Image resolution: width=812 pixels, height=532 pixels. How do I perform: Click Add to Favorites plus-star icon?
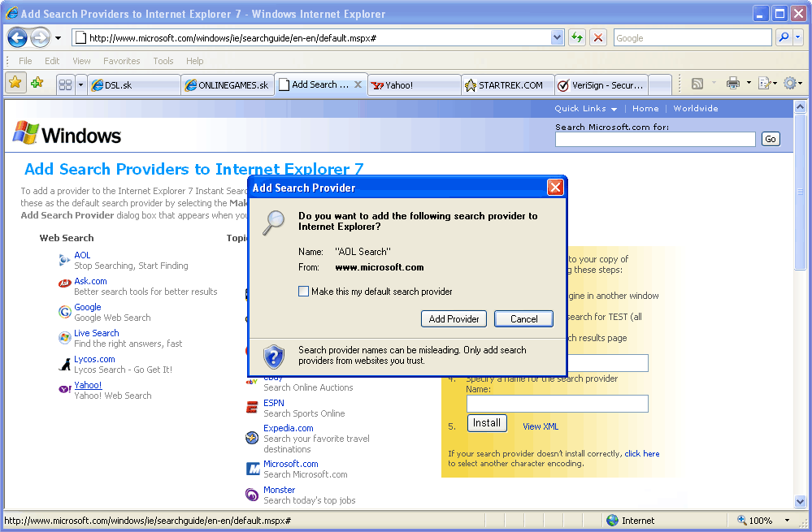pyautogui.click(x=37, y=82)
